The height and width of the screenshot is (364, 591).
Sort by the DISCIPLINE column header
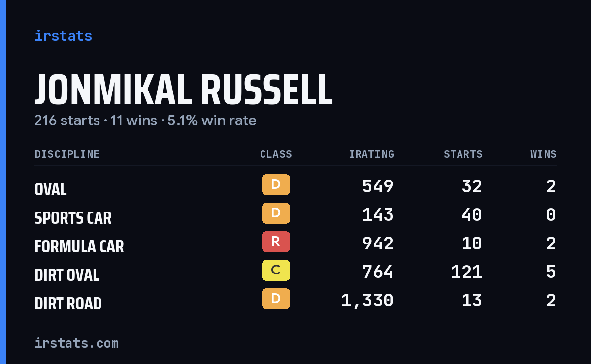pos(67,154)
